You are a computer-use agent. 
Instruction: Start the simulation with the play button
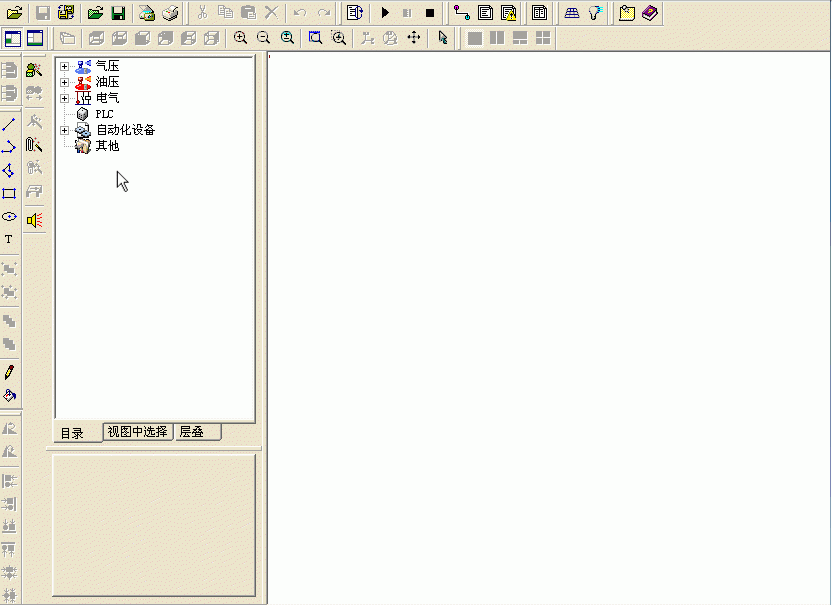[x=385, y=13]
